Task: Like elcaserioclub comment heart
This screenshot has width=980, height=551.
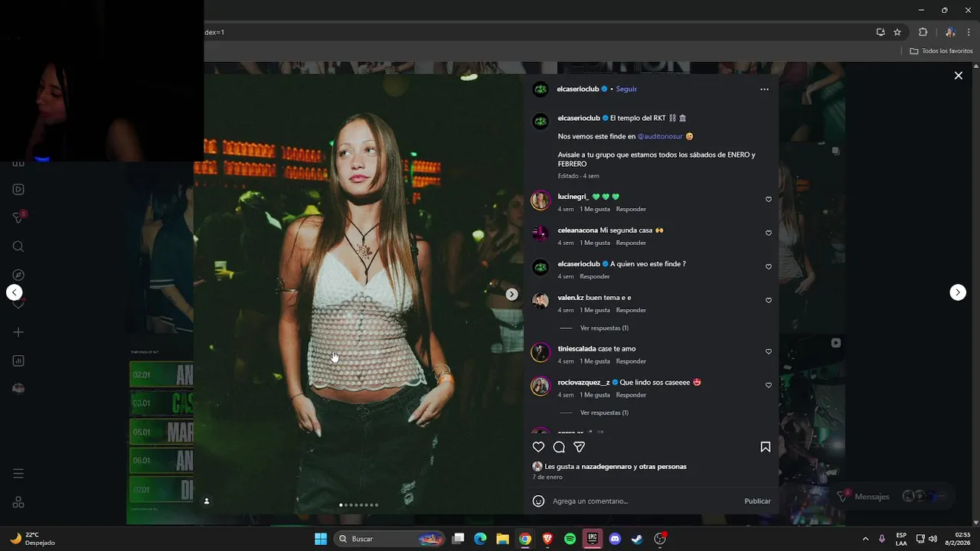Action: click(x=769, y=267)
